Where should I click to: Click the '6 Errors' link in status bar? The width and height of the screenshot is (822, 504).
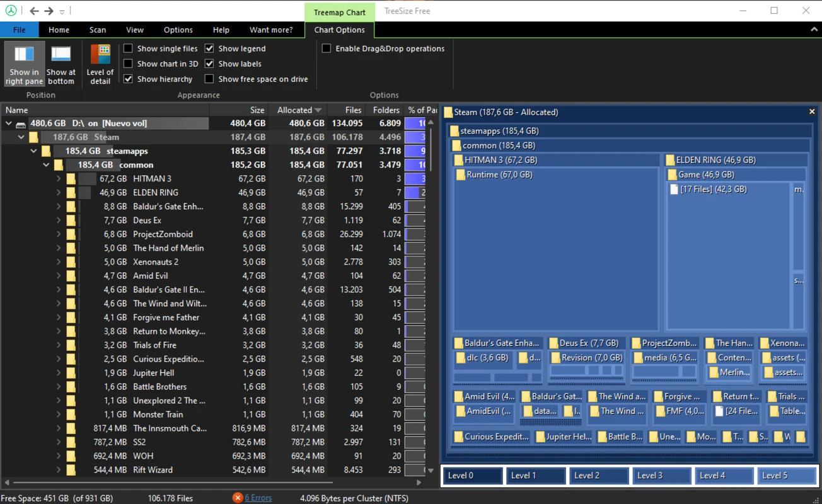pyautogui.click(x=256, y=498)
